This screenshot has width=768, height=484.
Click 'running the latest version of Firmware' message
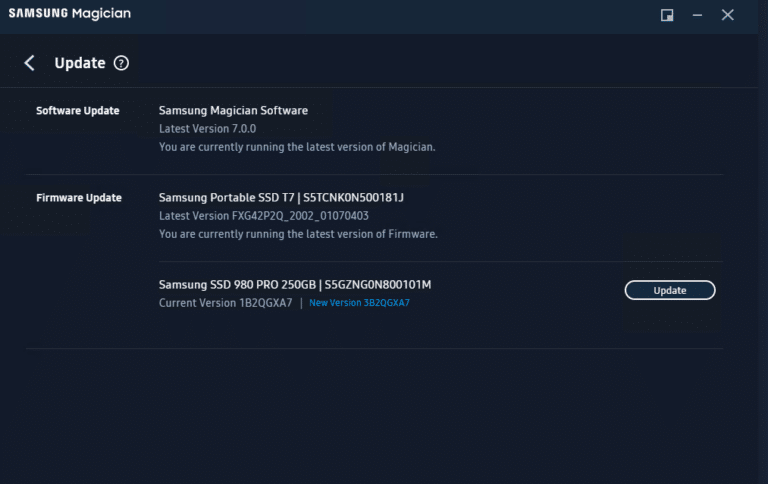click(298, 234)
